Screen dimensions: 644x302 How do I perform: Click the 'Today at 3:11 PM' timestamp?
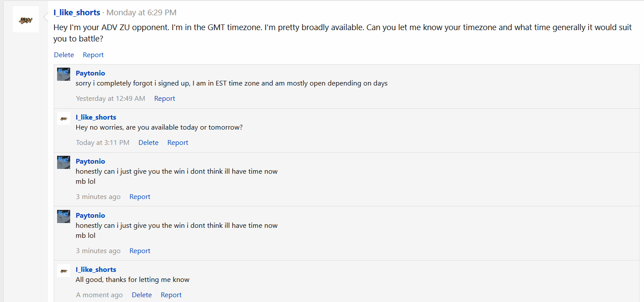pyautogui.click(x=103, y=143)
